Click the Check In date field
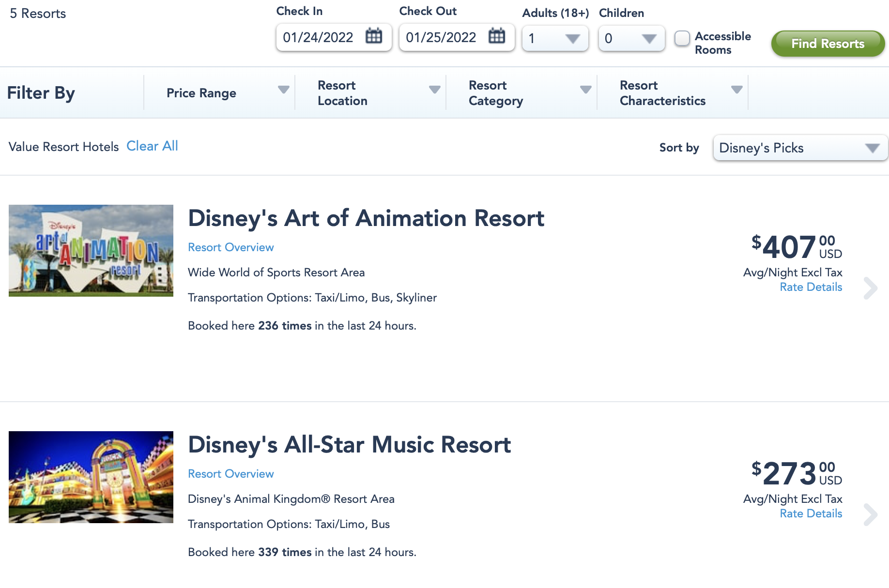The image size is (889, 588). (318, 37)
